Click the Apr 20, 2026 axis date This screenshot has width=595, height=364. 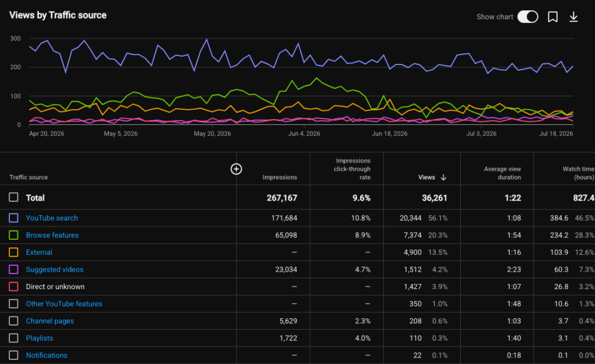click(x=46, y=134)
